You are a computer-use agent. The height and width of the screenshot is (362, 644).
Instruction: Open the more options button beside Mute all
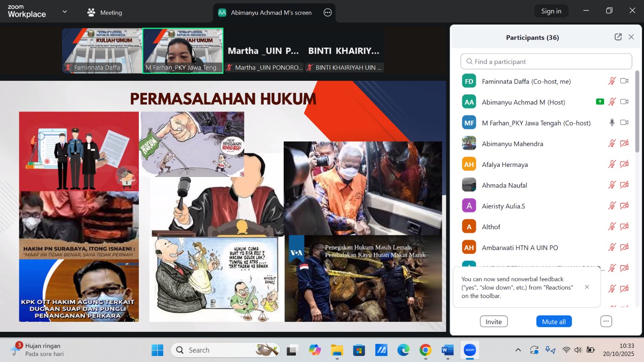[606, 321]
